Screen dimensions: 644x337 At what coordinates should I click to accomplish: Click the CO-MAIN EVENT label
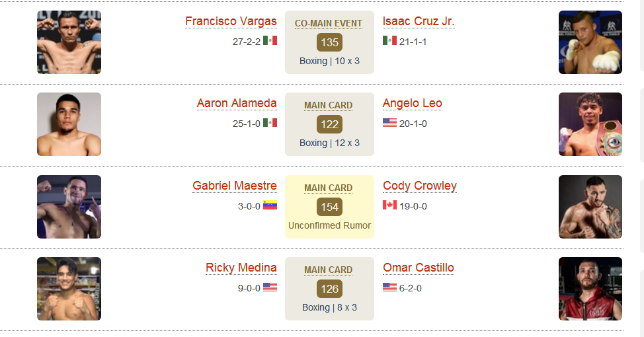pos(329,23)
